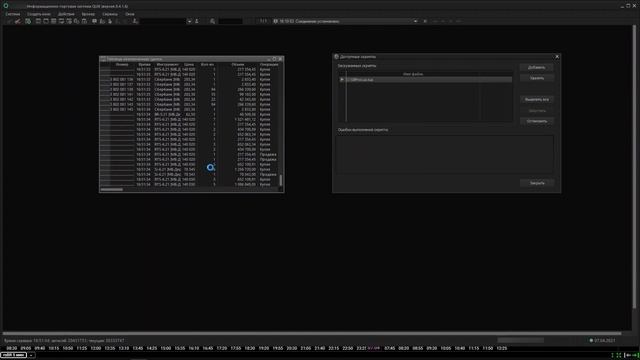This screenshot has height=360, width=640.
Task: Click the Доступные скрипты dialog title icon
Action: tap(336, 57)
